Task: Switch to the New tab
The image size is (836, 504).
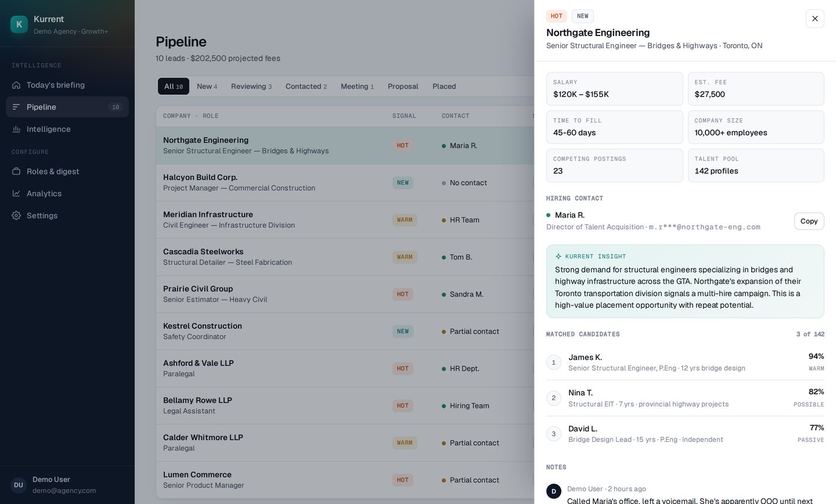Action: click(207, 87)
